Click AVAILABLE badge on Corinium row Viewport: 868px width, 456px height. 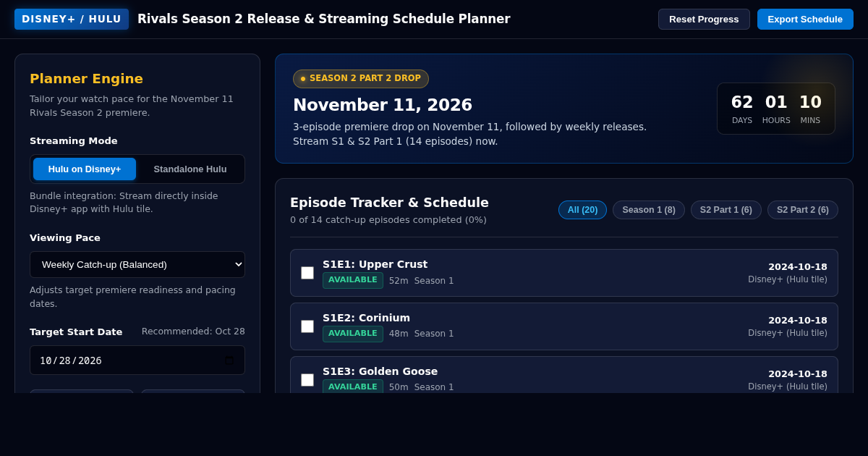point(353,334)
